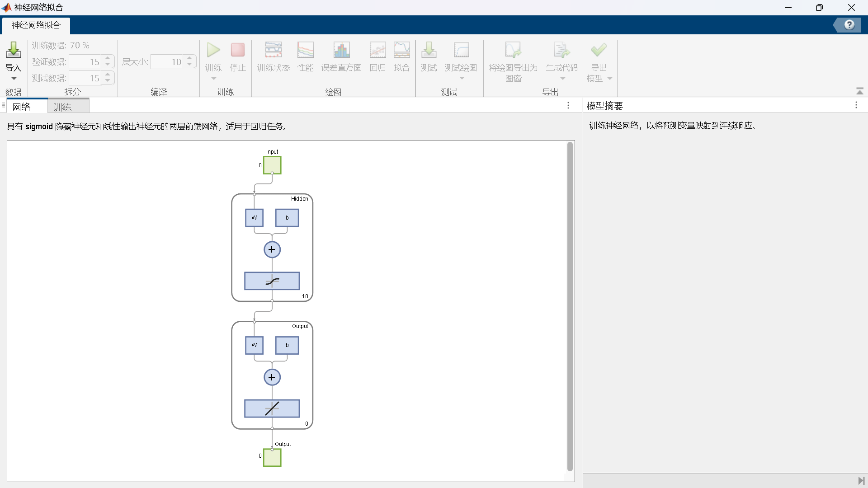Viewport: 868px width, 488px height.
Task: Open the Training State plot icon
Action: (273, 50)
